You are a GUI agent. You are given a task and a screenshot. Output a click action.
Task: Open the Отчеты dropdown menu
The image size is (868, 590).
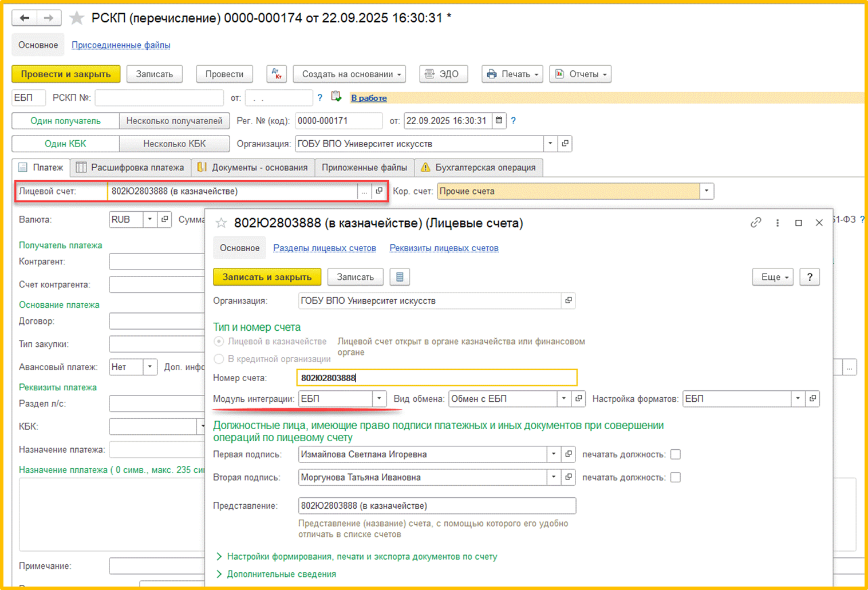(581, 74)
